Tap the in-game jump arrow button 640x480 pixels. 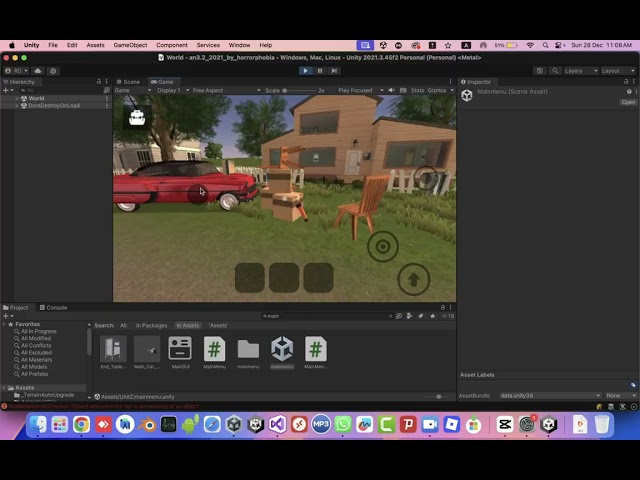413,280
